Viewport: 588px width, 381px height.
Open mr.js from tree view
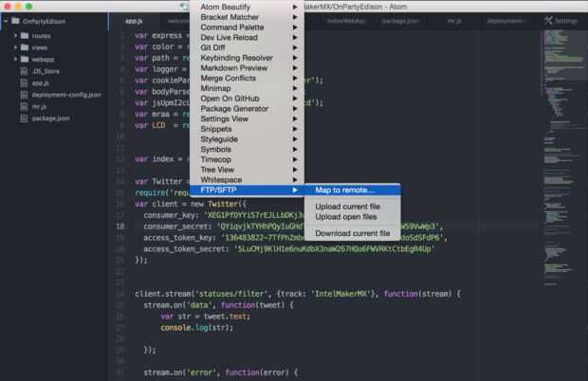39,106
